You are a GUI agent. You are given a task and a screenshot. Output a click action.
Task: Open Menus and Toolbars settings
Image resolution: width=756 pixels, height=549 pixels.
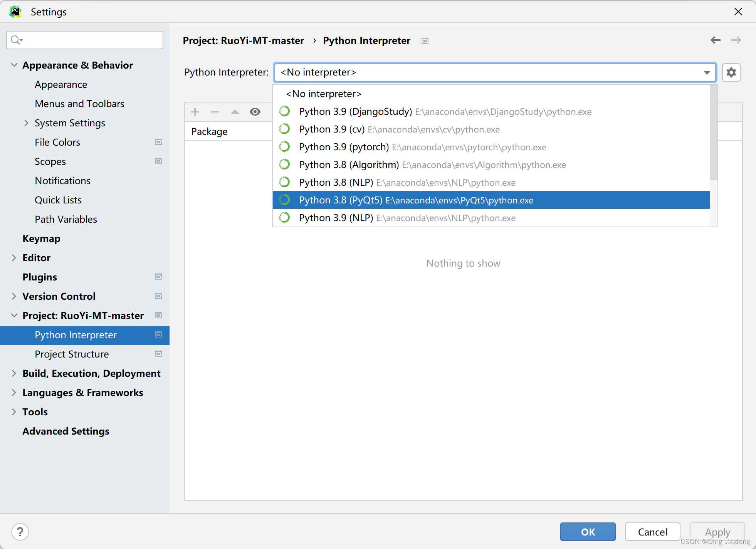[x=79, y=104]
